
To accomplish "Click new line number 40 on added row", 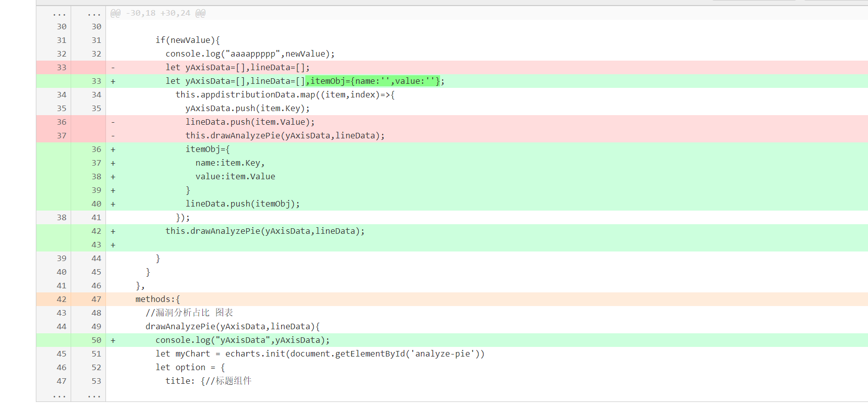I will click(96, 204).
